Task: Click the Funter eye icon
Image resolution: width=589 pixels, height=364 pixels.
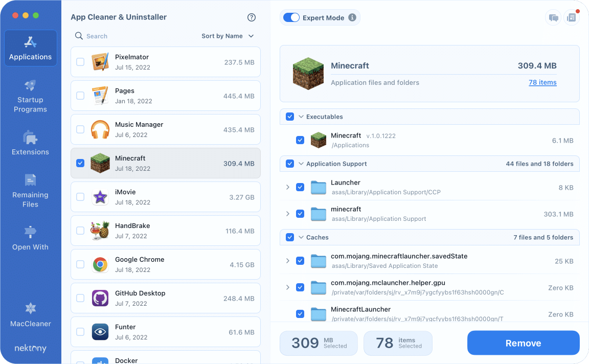Action: tap(100, 332)
